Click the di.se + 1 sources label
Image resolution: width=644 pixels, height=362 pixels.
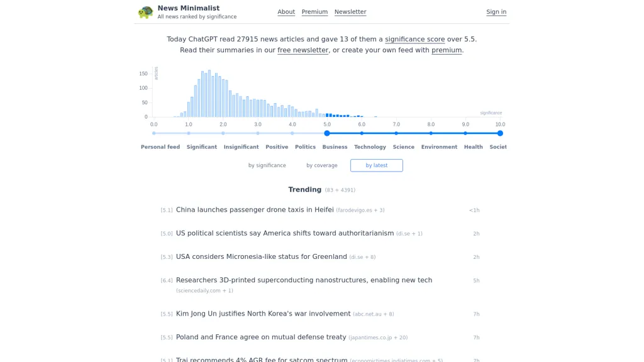pos(409,234)
